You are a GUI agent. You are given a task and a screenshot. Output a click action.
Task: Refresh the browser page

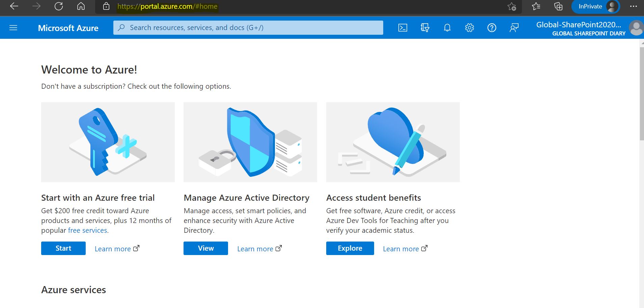click(x=59, y=6)
